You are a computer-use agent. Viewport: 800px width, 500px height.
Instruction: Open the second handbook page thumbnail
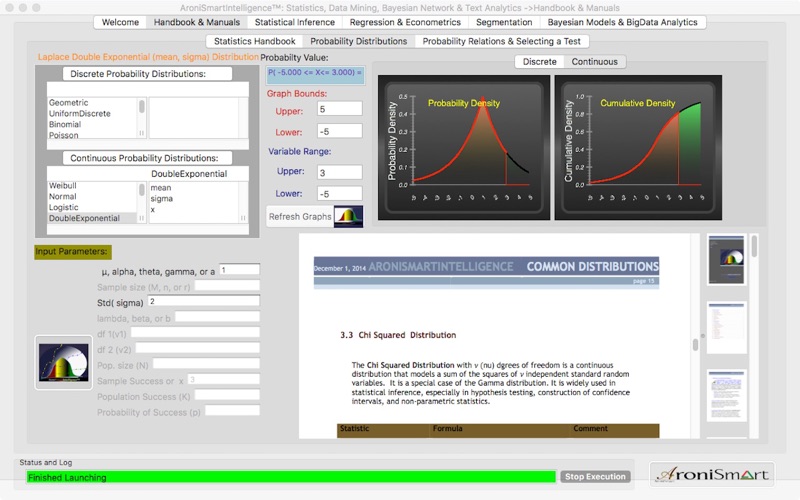pyautogui.click(x=727, y=327)
